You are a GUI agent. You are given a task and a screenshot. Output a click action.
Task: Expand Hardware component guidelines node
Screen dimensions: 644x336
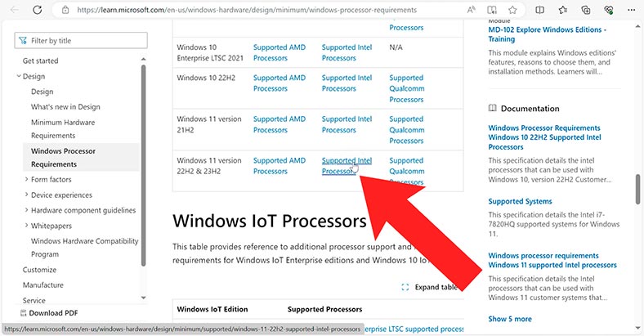[x=27, y=210]
